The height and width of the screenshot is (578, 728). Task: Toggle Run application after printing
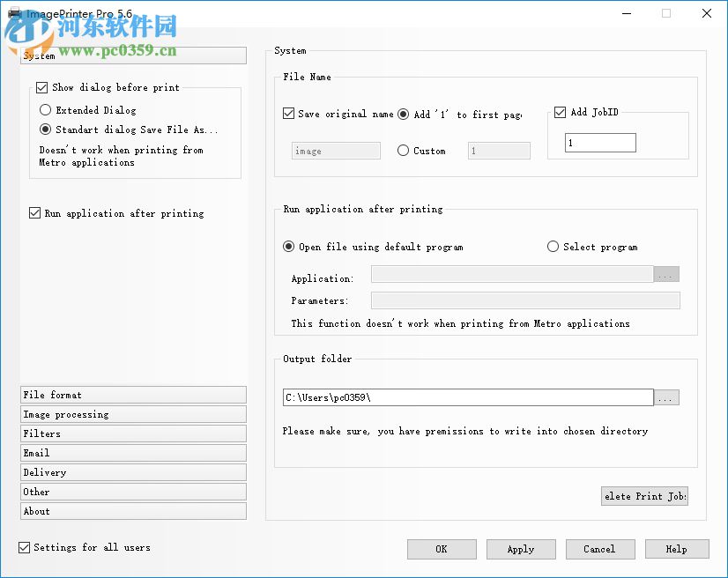(34, 213)
